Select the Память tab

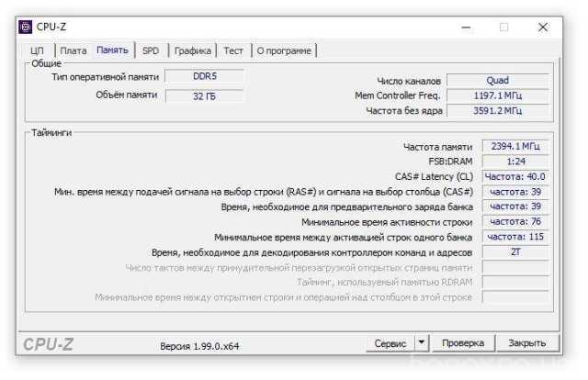(x=113, y=50)
